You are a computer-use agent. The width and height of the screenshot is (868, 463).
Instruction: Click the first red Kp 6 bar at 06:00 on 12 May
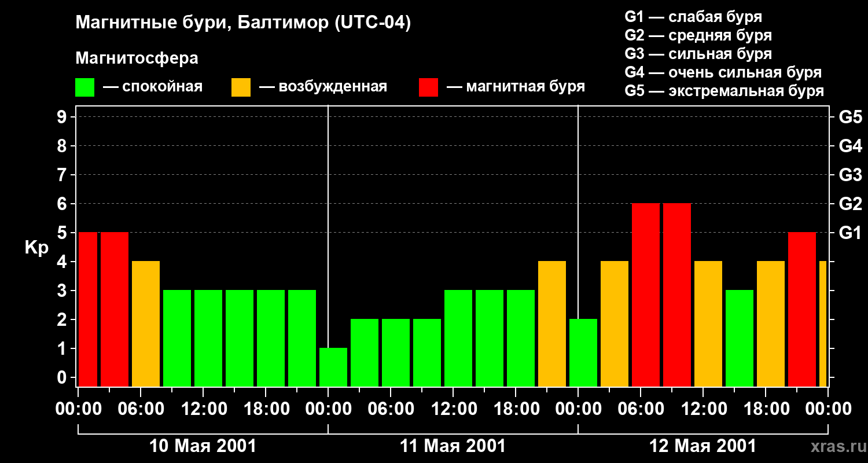[x=646, y=295]
